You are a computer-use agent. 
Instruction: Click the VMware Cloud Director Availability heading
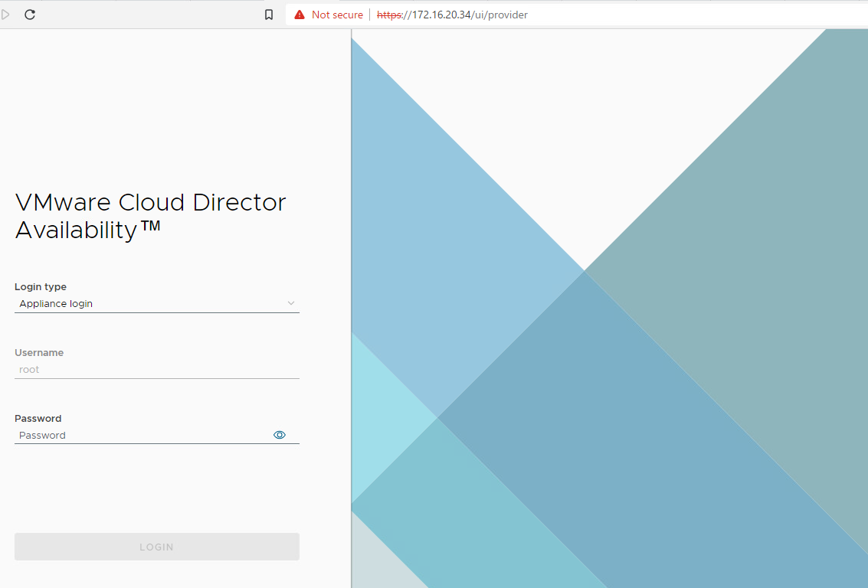coord(150,215)
